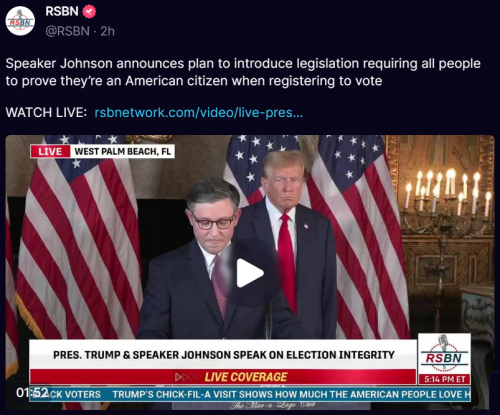This screenshot has height=415, width=500.
Task: Click the RSBN display name
Action: pyautogui.click(x=62, y=11)
